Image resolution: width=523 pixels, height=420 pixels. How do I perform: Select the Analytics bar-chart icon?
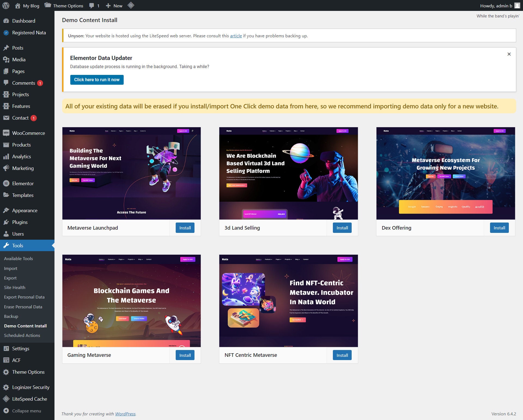coord(6,156)
